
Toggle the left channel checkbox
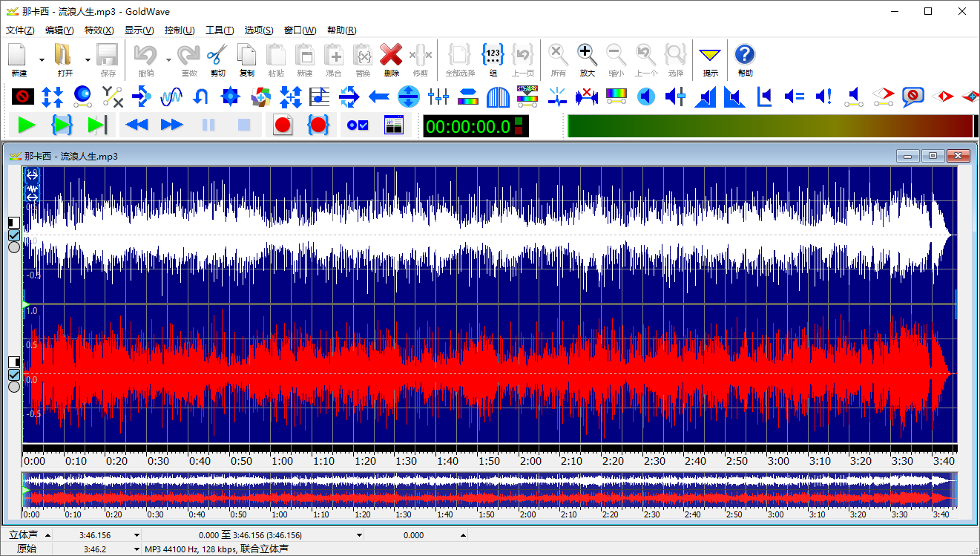(13, 235)
